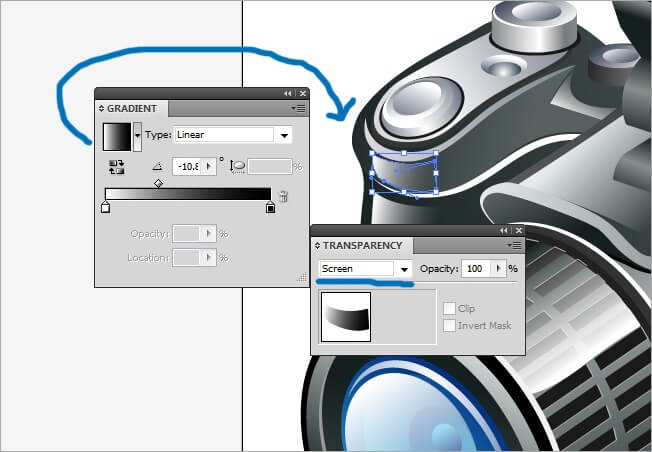Click the gradient fill swatch preview

117,136
